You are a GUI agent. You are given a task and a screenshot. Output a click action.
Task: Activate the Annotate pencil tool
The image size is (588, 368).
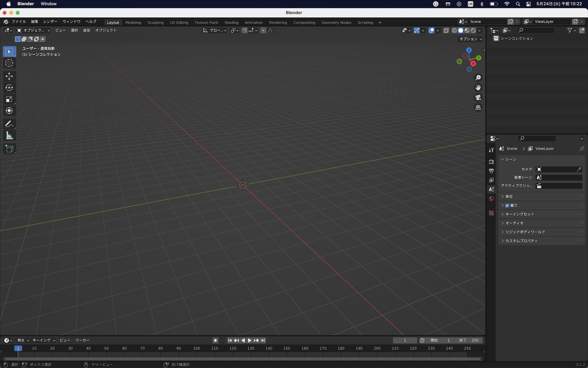point(9,124)
